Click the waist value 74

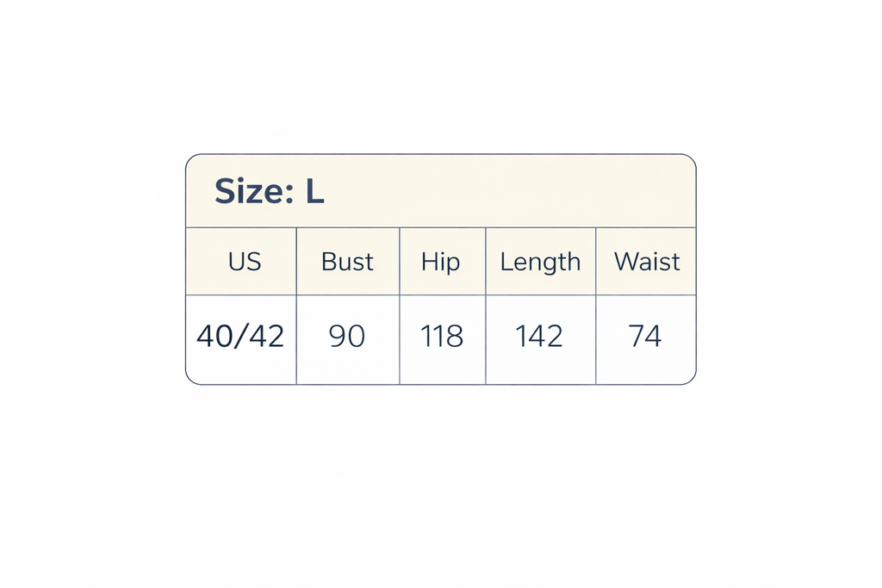coord(645,337)
